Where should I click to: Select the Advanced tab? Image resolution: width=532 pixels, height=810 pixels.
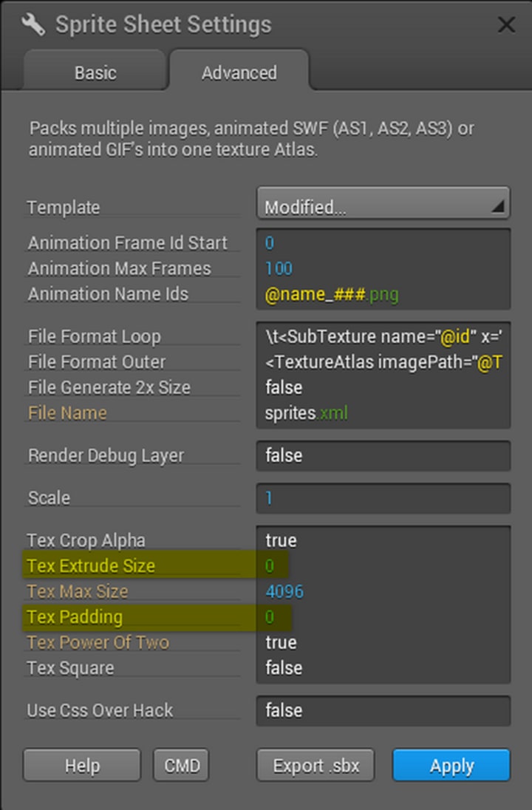239,73
